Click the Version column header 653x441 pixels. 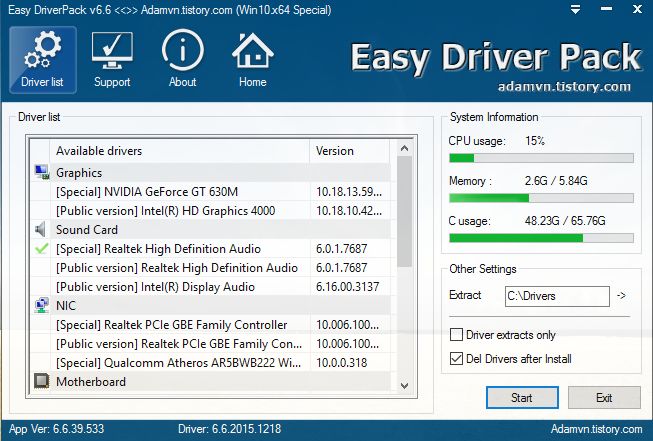point(350,151)
